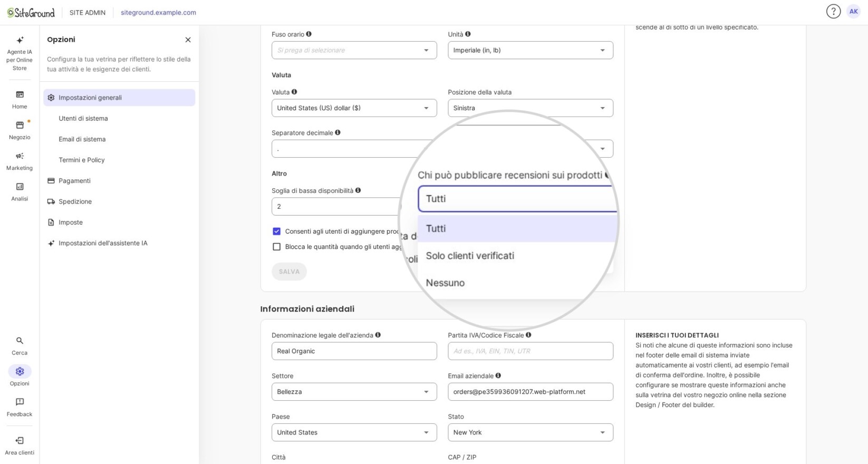Click INSERISCI I TUOI DETTAGLI text
This screenshot has height=464, width=868.
pyautogui.click(x=677, y=335)
